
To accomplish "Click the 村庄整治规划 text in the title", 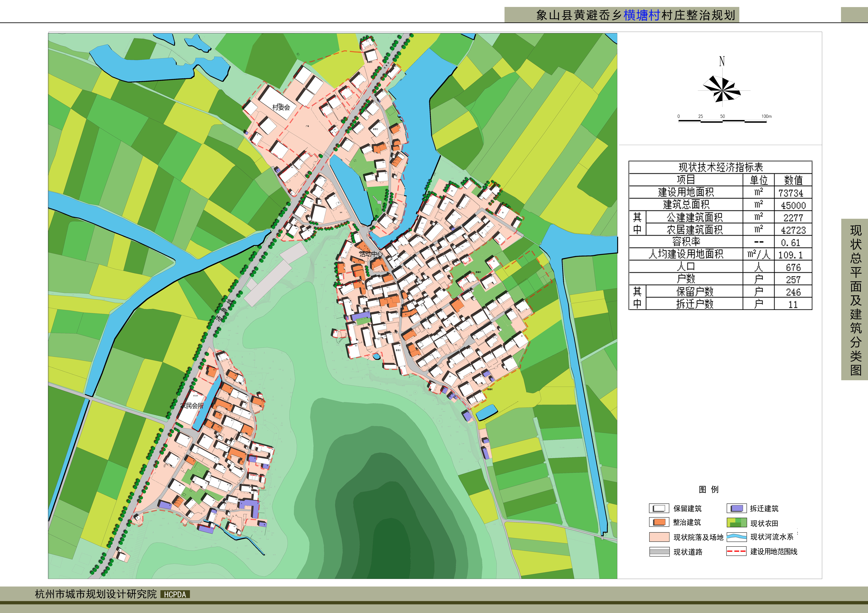I will [x=699, y=15].
